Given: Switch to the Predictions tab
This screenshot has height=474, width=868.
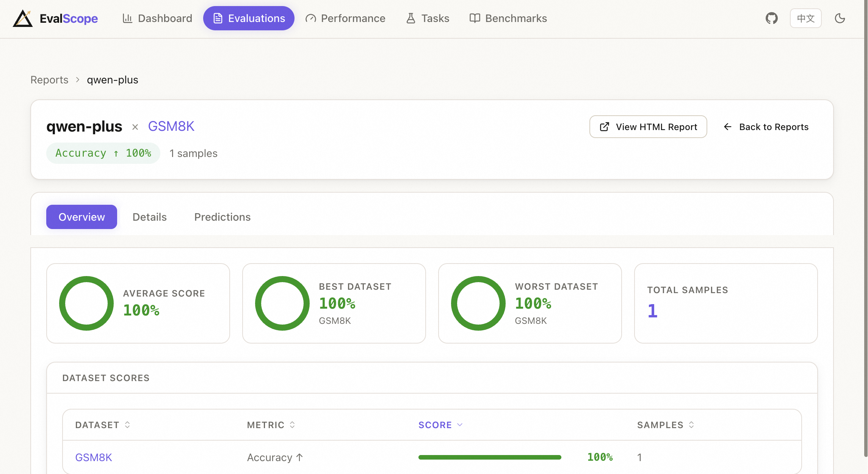Looking at the screenshot, I should 222,217.
